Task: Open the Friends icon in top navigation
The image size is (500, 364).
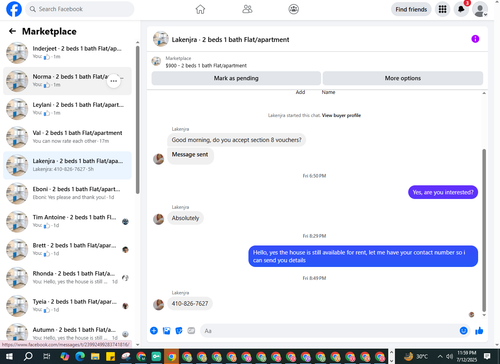Action: pos(247,9)
